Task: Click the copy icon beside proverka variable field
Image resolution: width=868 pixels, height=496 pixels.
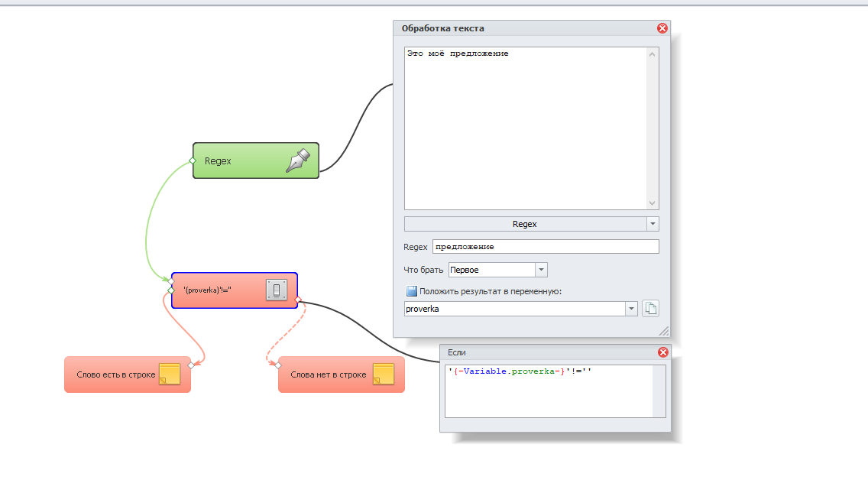Action: tap(650, 309)
